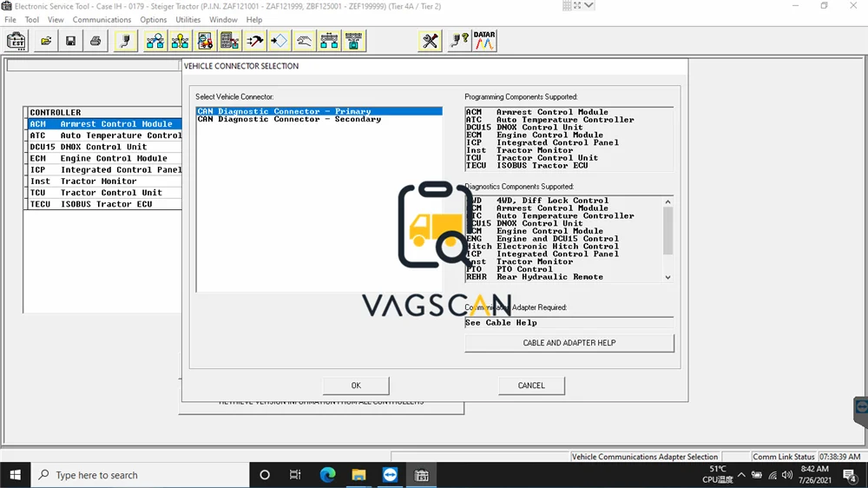Click the connector plug toolbar icon
Viewport: 868px width, 488px height.
(x=126, y=41)
